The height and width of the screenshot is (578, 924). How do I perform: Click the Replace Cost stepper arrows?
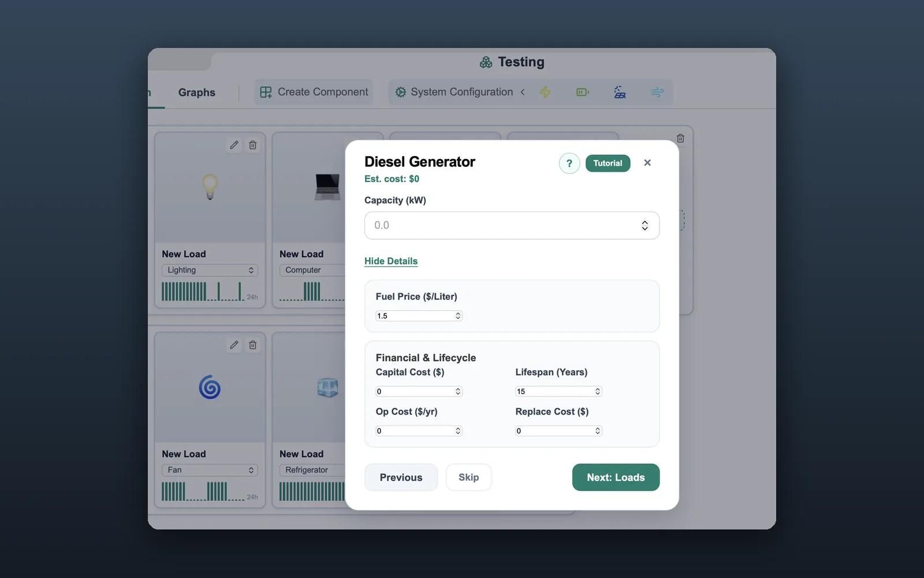[x=598, y=431]
